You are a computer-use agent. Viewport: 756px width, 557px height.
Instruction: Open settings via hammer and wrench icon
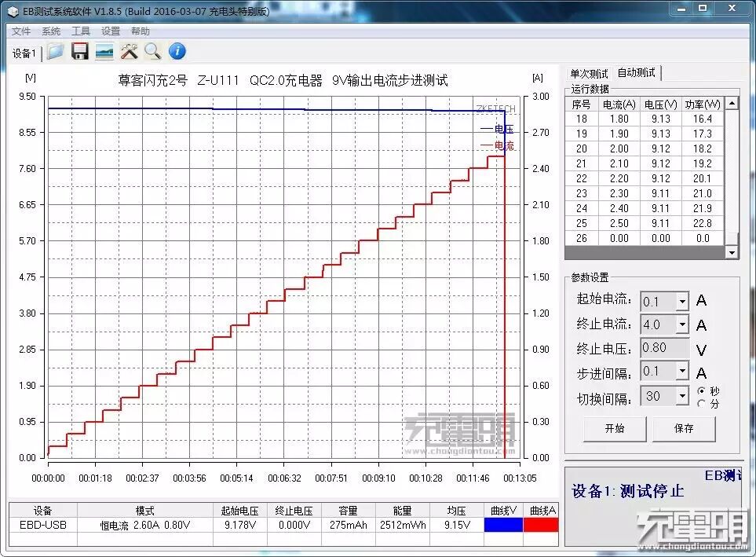(130, 51)
